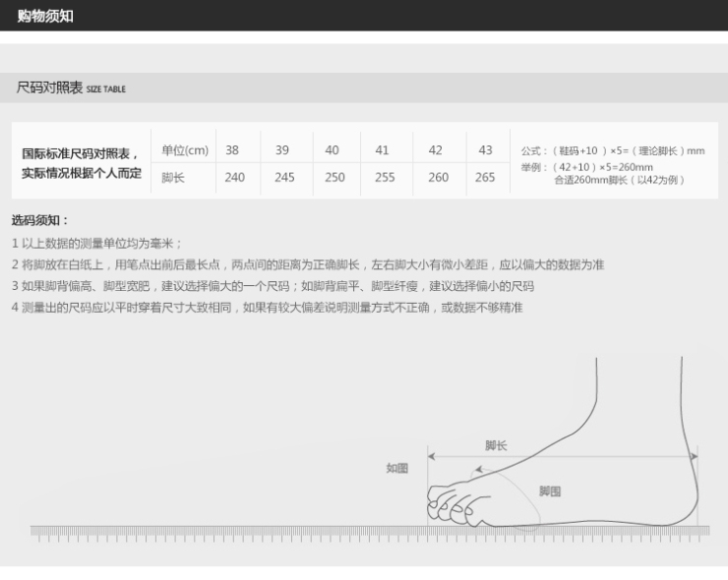Click the 购物须知 header title
The height and width of the screenshot is (580, 728).
tap(45, 16)
